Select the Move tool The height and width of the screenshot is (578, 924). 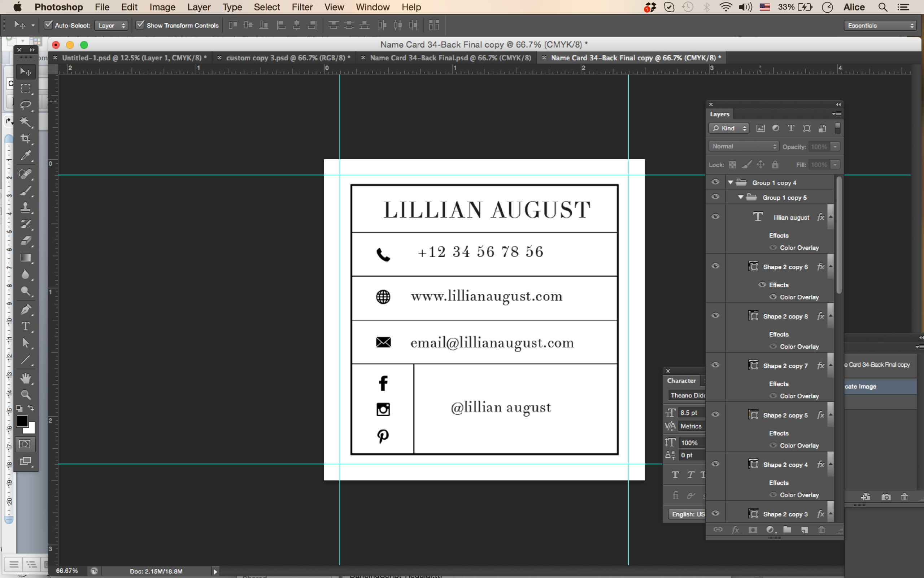pyautogui.click(x=26, y=72)
